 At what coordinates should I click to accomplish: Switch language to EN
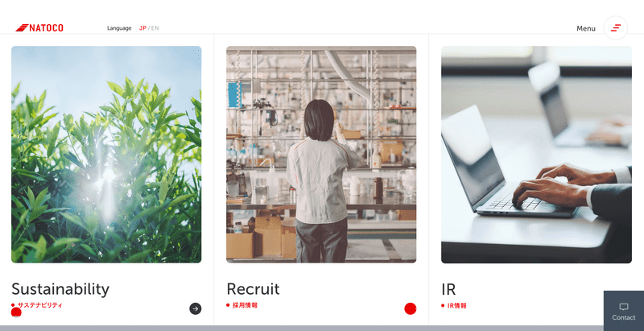155,28
